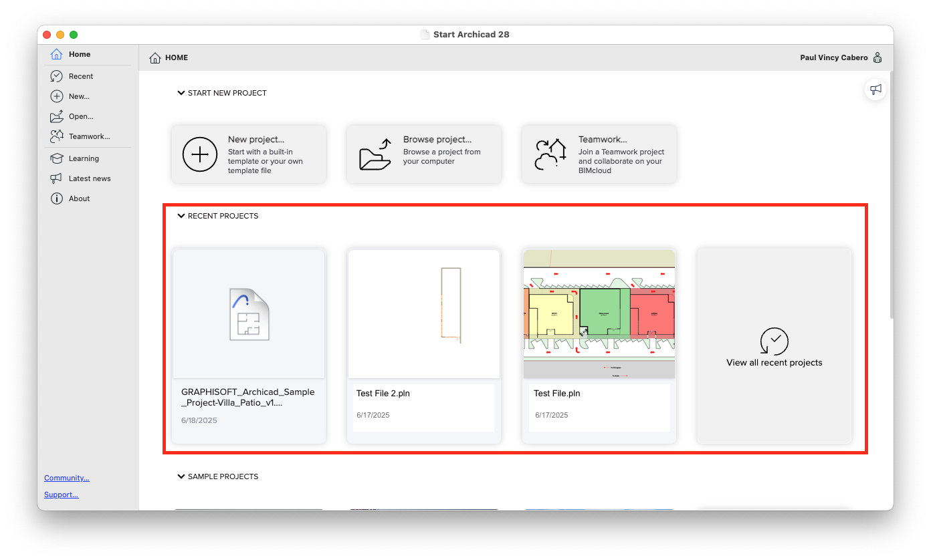Click the Teamwork... card title

pyautogui.click(x=603, y=140)
